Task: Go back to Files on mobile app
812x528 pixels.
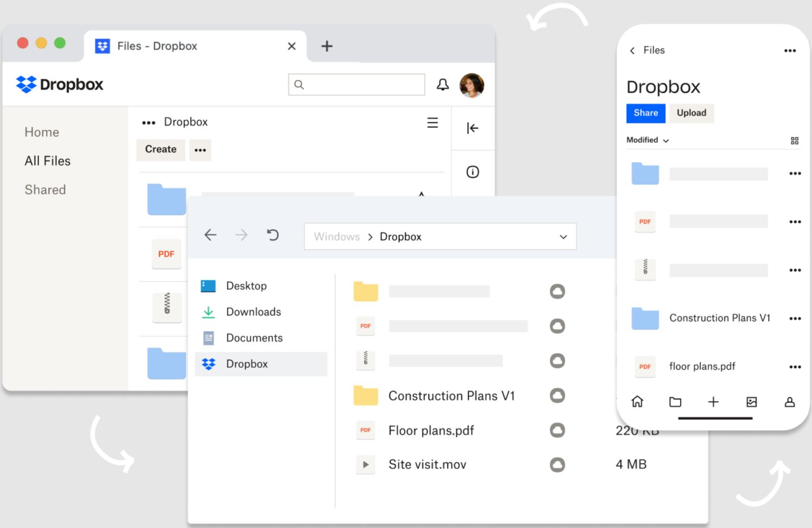Action: coord(647,50)
